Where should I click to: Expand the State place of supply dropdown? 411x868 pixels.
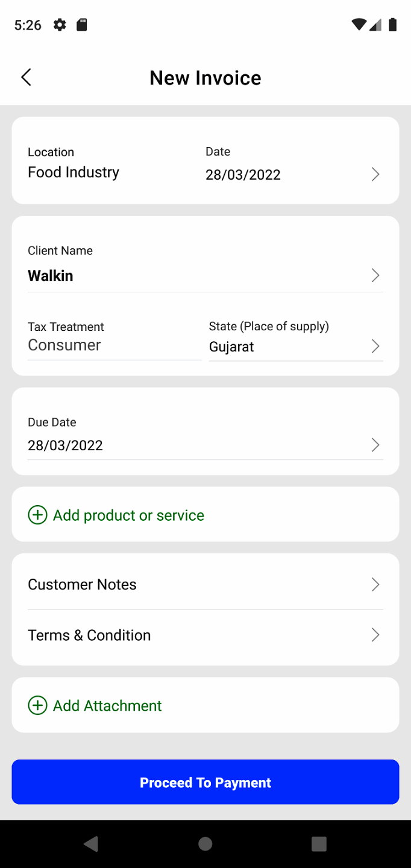(375, 346)
